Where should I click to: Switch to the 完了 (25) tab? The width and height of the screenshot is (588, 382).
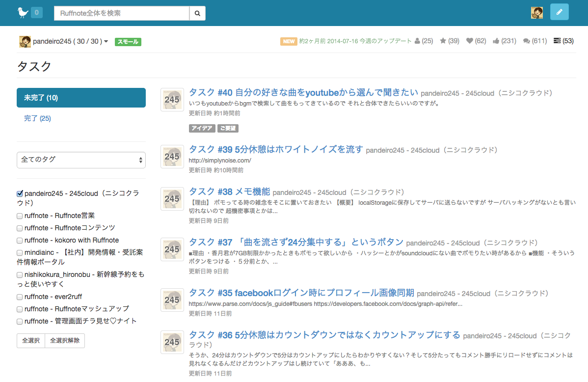(x=37, y=118)
